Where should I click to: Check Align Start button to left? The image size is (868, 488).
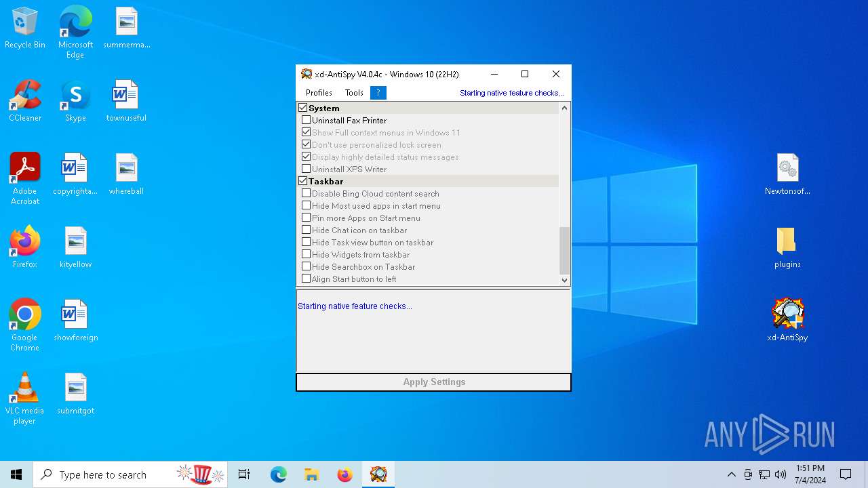307,279
